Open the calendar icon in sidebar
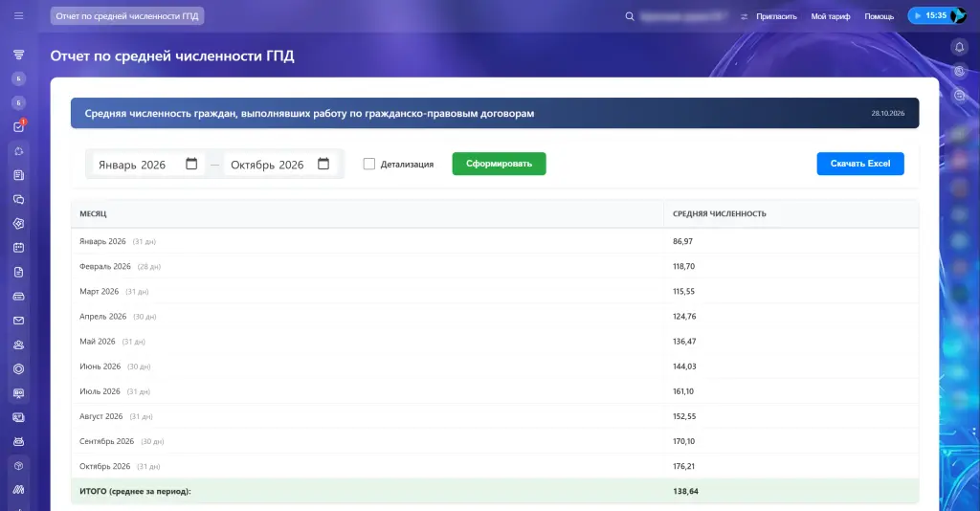The width and height of the screenshot is (980, 511). 19,248
